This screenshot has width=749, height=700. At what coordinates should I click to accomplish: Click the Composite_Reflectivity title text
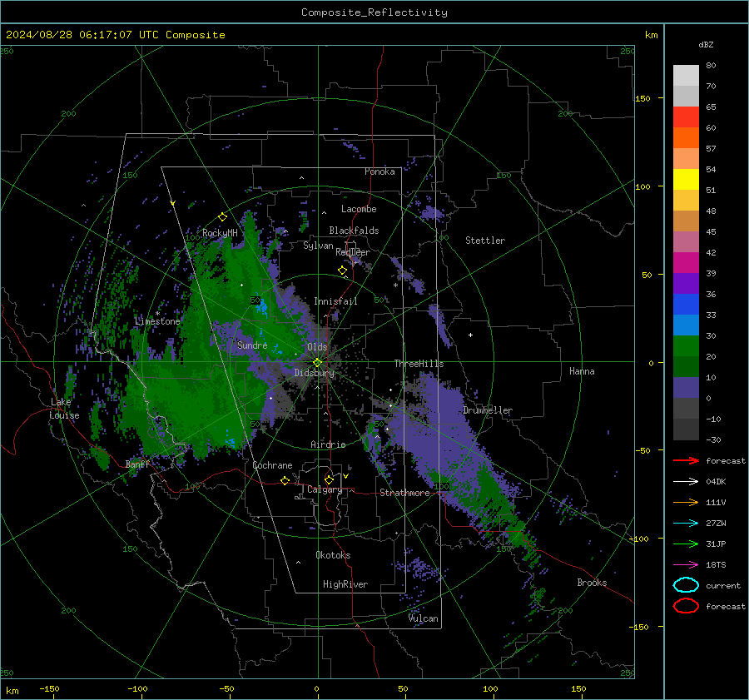[374, 12]
